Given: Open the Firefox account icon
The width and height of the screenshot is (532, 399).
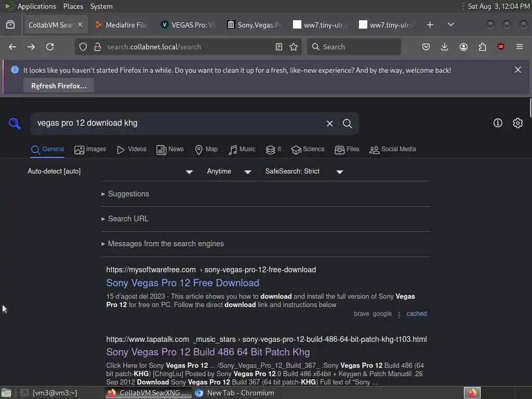Looking at the screenshot, I should point(463,47).
